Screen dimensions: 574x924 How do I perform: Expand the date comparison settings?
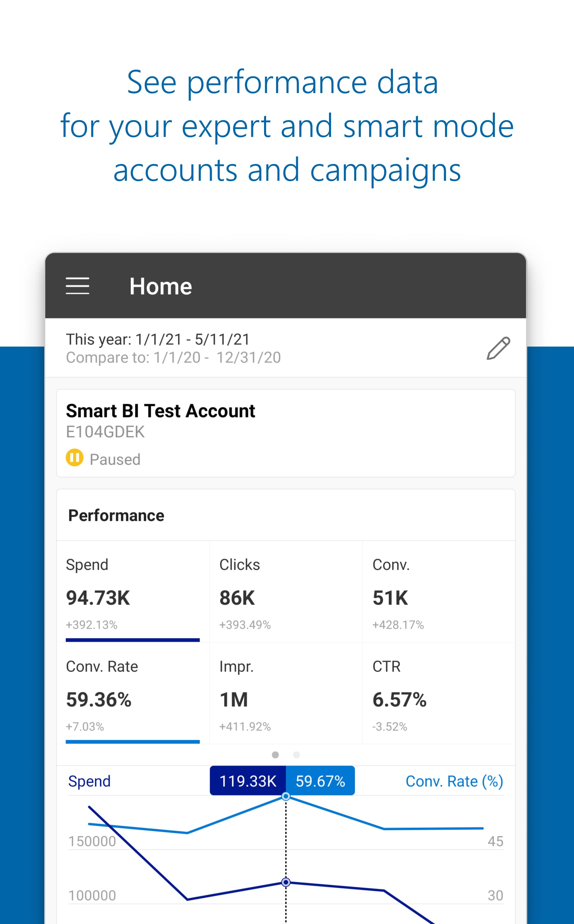pyautogui.click(x=173, y=357)
